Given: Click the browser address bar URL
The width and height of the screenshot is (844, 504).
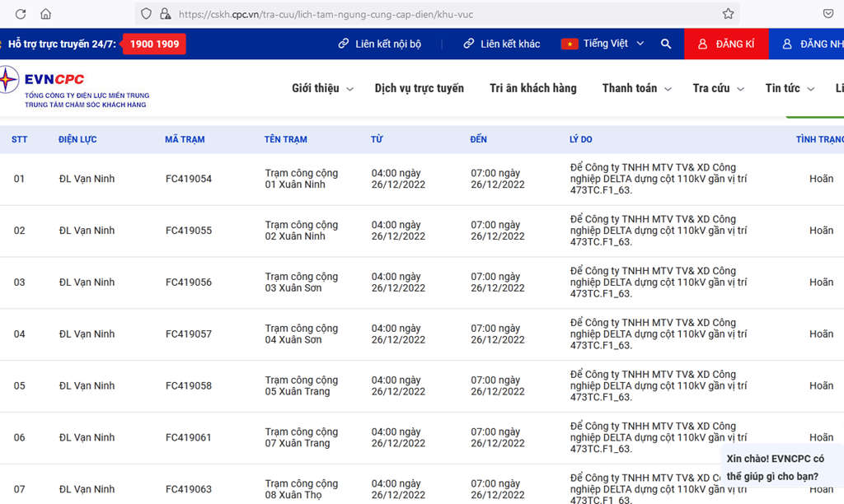Looking at the screenshot, I should pyautogui.click(x=412, y=14).
